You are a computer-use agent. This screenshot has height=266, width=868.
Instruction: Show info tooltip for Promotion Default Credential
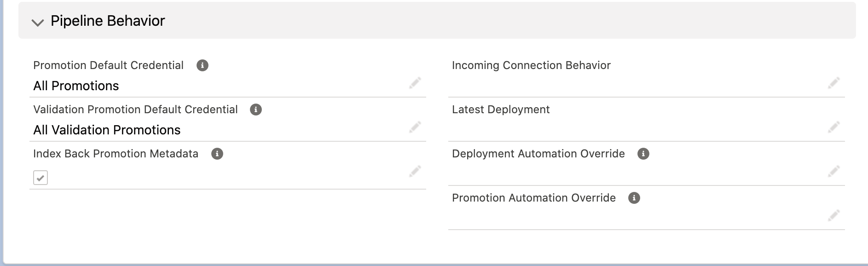coord(203,65)
